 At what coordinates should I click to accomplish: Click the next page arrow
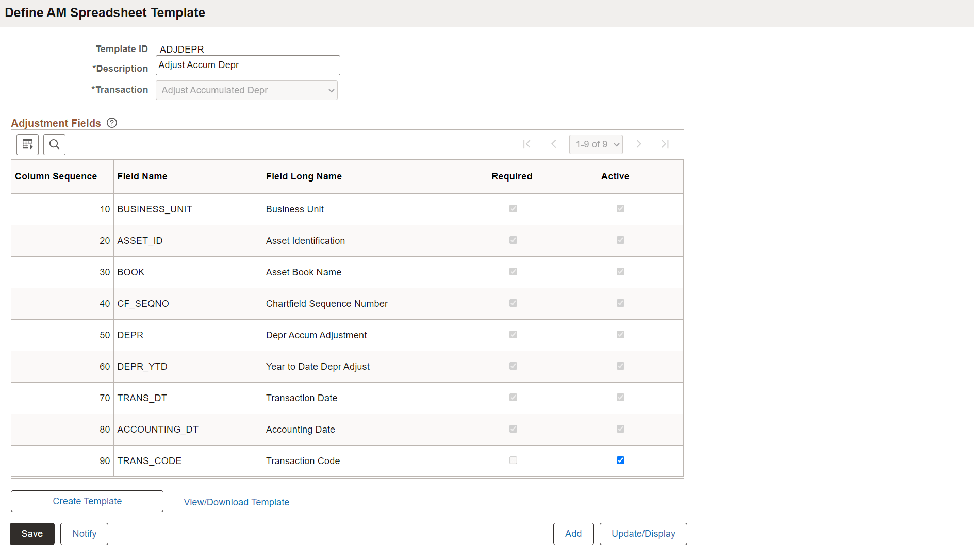click(x=639, y=144)
